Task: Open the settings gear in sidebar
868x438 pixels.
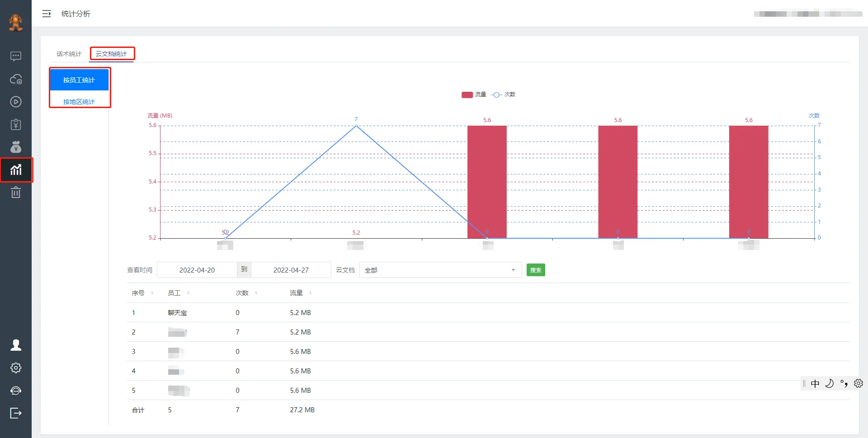Action: 16,367
